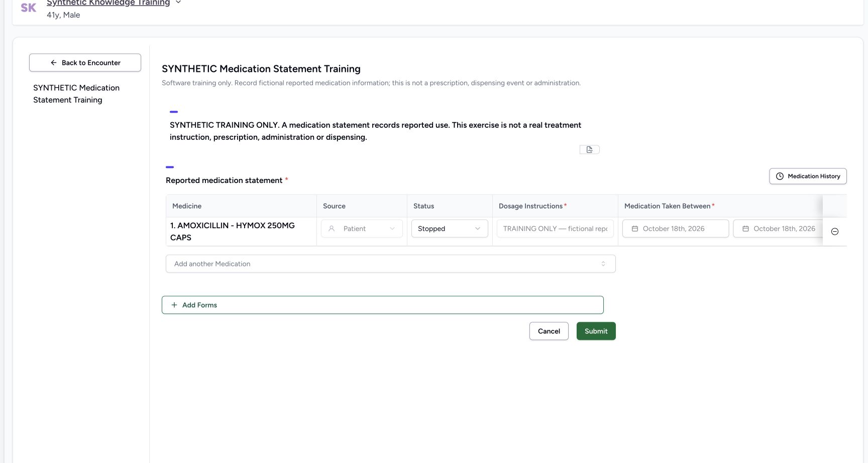Image resolution: width=868 pixels, height=463 pixels.
Task: Click AMOXICILLIN - HYMOX 250MG CAPS text
Action: click(233, 232)
